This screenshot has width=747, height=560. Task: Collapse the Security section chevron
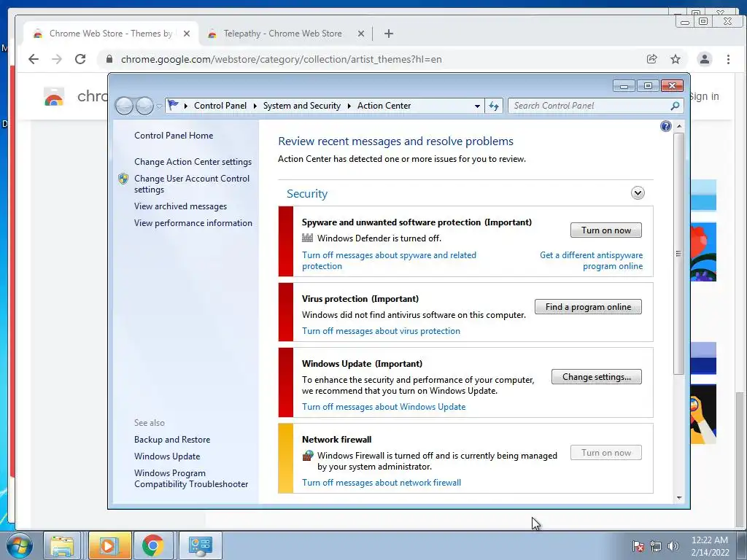(638, 192)
